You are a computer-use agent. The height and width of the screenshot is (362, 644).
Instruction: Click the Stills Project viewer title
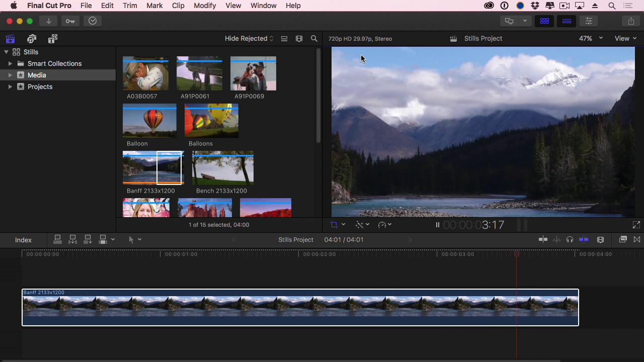[x=483, y=39]
